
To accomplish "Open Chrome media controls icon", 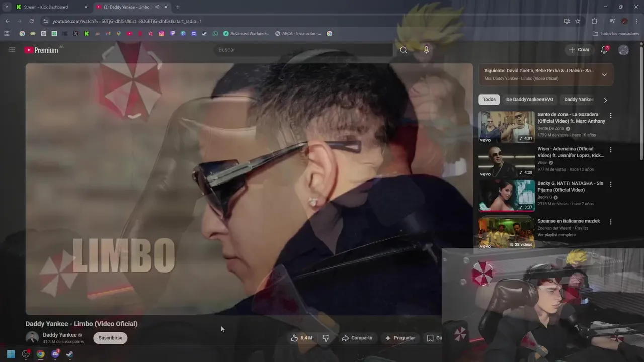I will (612, 21).
